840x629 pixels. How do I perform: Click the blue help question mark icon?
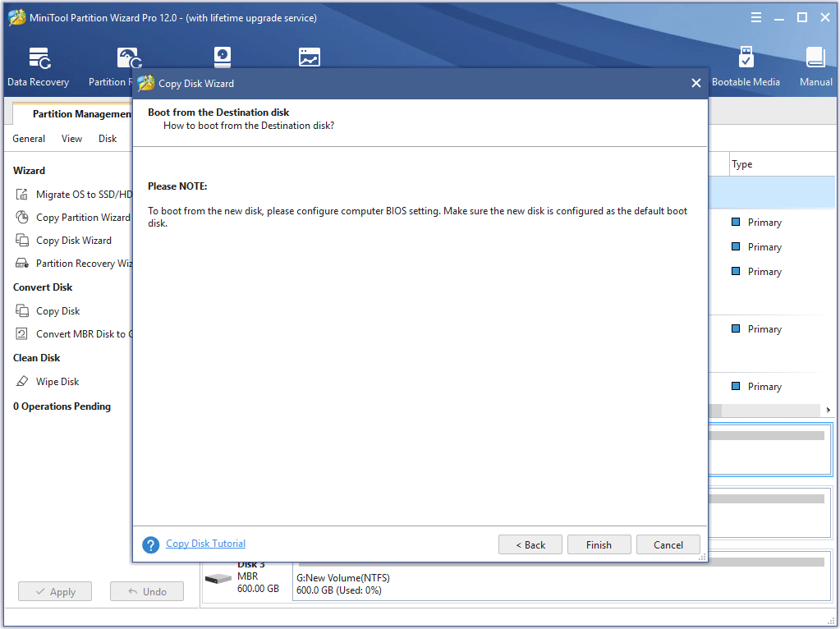click(x=150, y=545)
